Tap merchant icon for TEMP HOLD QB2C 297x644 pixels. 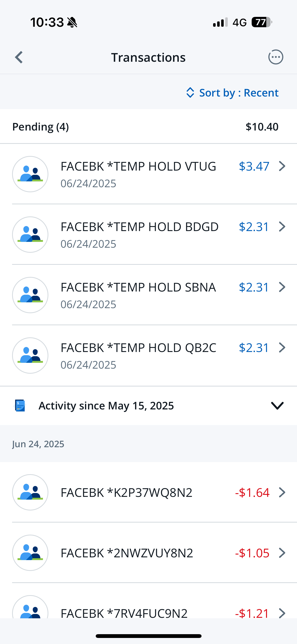pyautogui.click(x=30, y=356)
